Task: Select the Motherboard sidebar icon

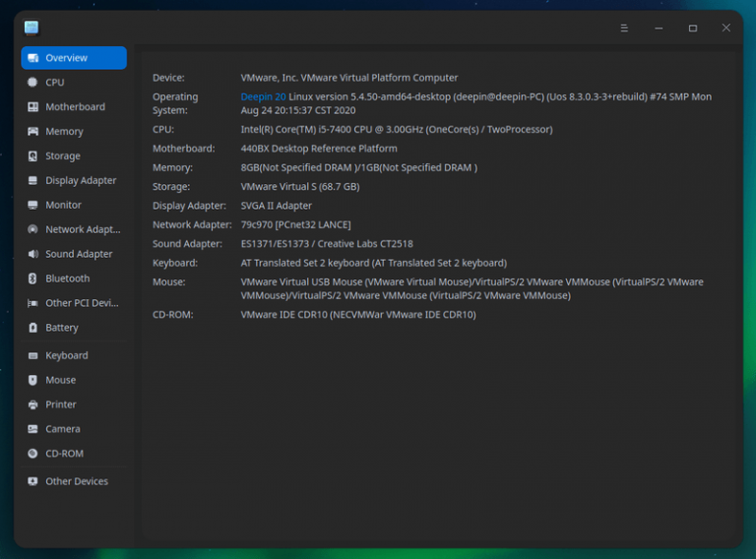Action: (33, 107)
